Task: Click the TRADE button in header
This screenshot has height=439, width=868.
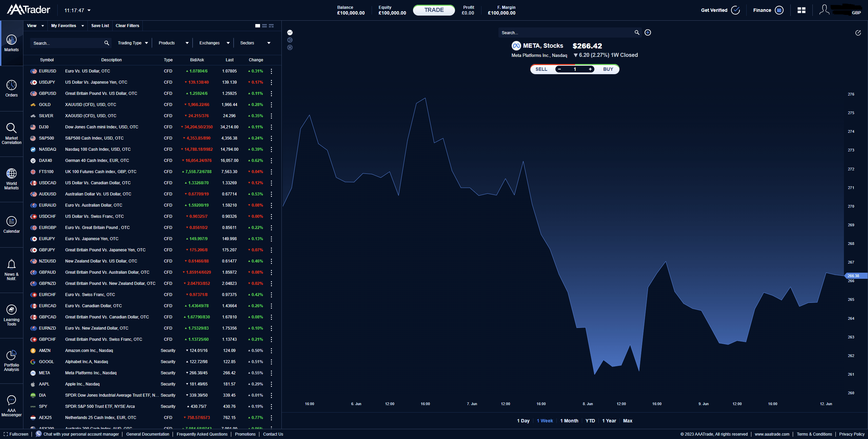Action: [434, 10]
